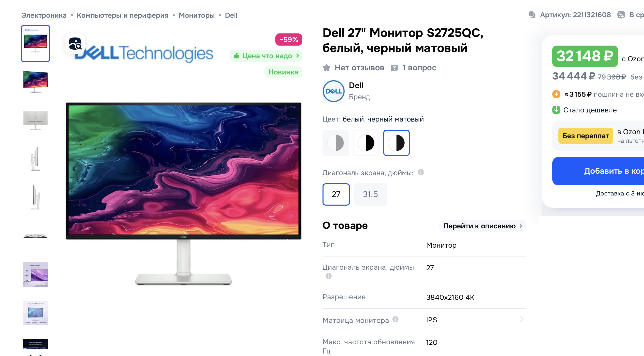Select the 27 inch diagonal option
The width and height of the screenshot is (644, 356).
tap(336, 194)
